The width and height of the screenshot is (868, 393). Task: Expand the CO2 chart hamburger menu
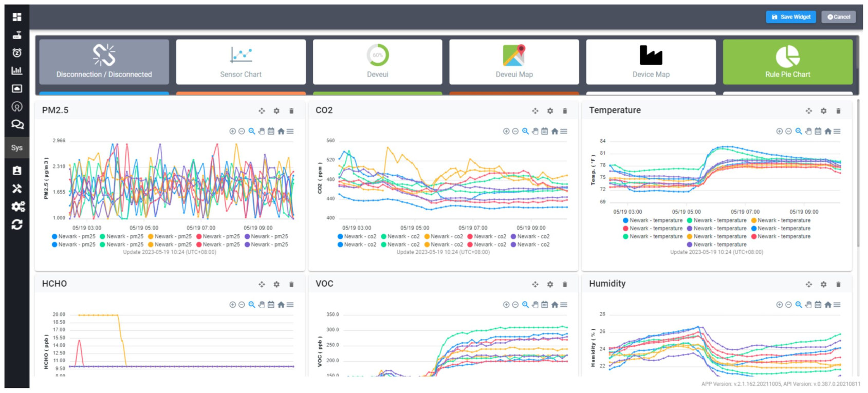pos(564,132)
